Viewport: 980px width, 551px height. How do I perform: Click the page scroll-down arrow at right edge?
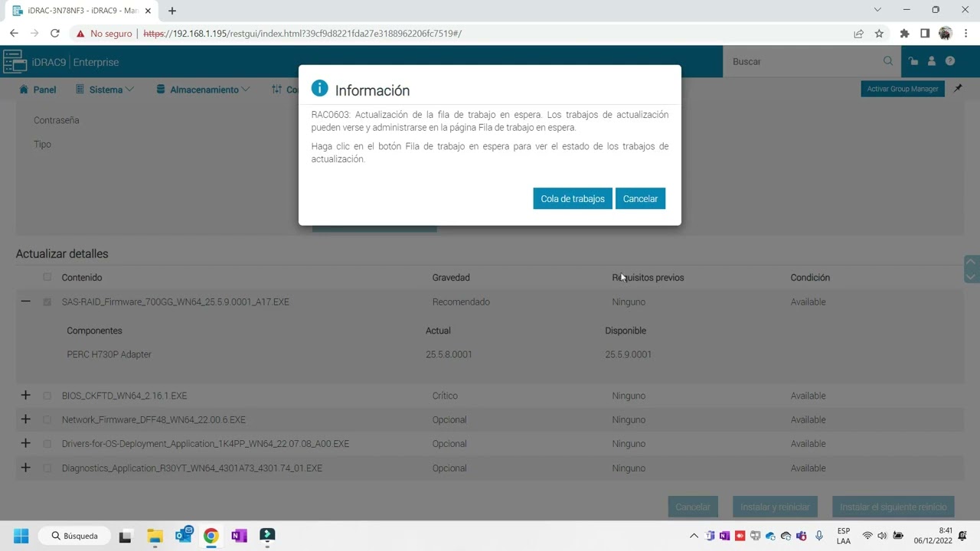coord(972,276)
